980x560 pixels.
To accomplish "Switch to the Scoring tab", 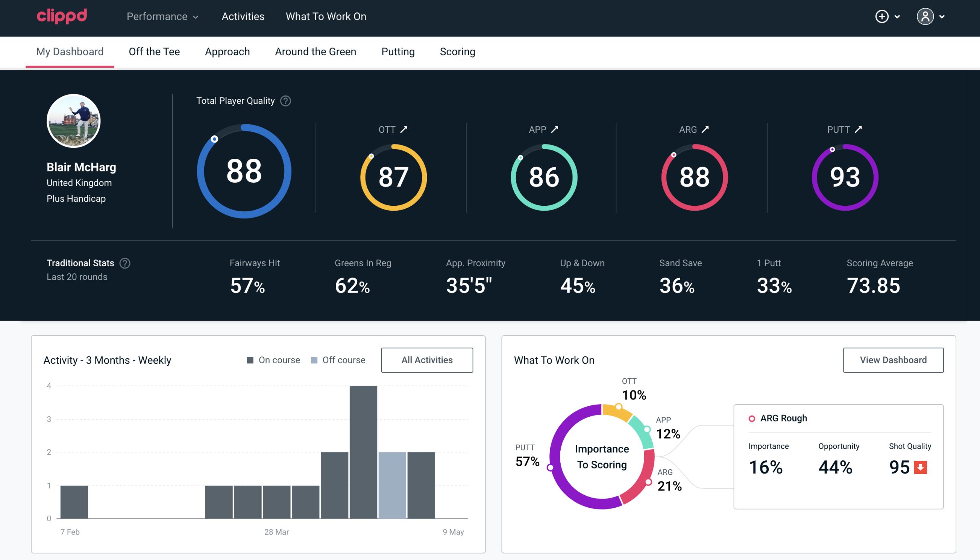I will pos(458,51).
